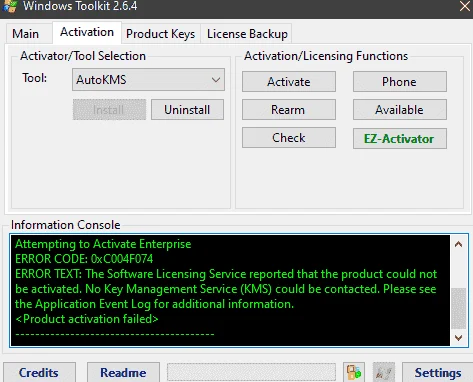The height and width of the screenshot is (382, 473).
Task: Open the Tool dropdown showing AutoKMS
Action: pos(148,80)
